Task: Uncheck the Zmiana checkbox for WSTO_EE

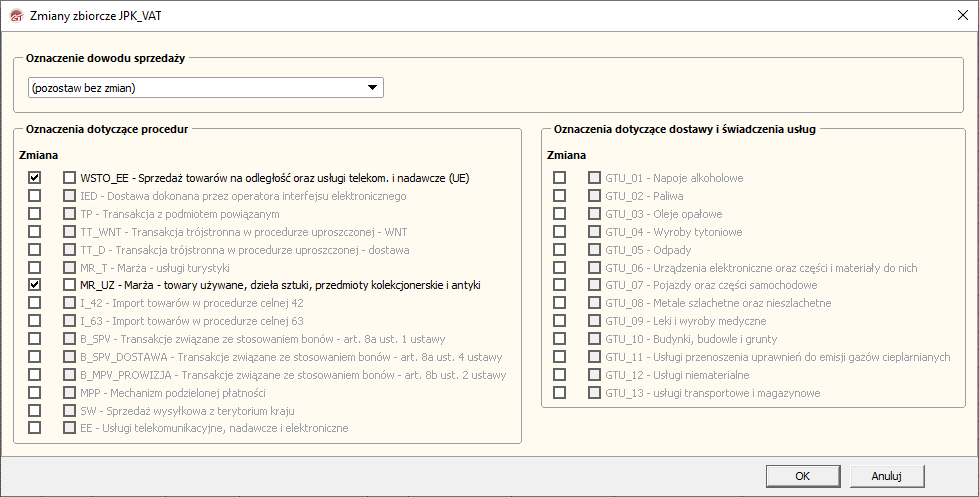Action: pos(35,177)
